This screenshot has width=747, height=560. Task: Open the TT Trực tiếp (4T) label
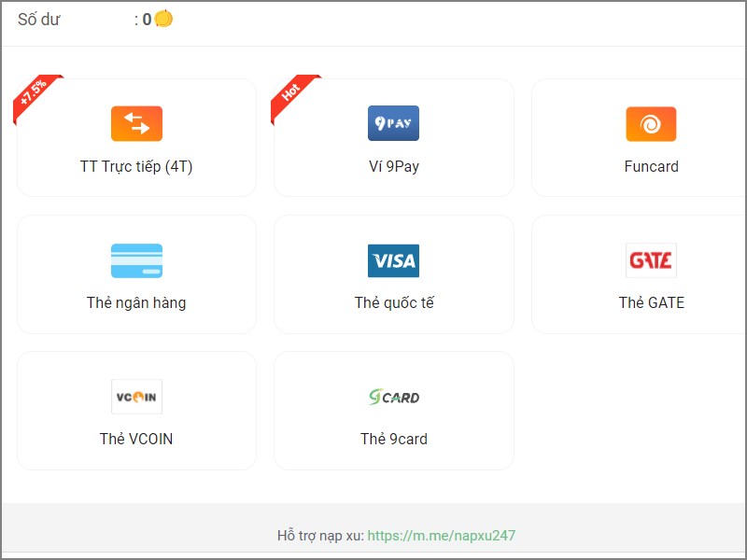(x=136, y=167)
